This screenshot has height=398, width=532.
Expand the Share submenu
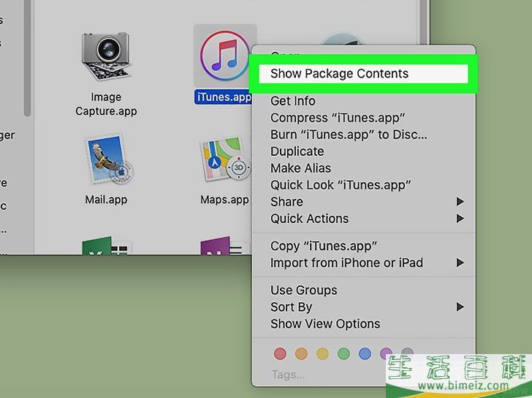coord(363,202)
